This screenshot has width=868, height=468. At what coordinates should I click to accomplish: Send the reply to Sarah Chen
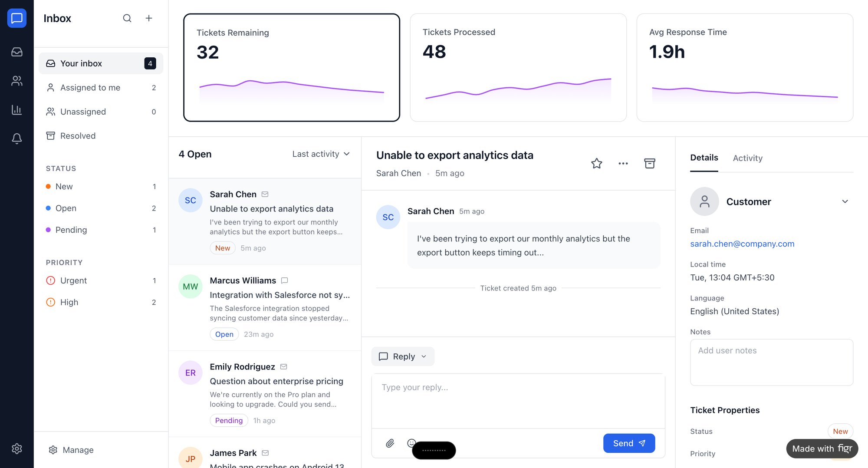pyautogui.click(x=629, y=443)
